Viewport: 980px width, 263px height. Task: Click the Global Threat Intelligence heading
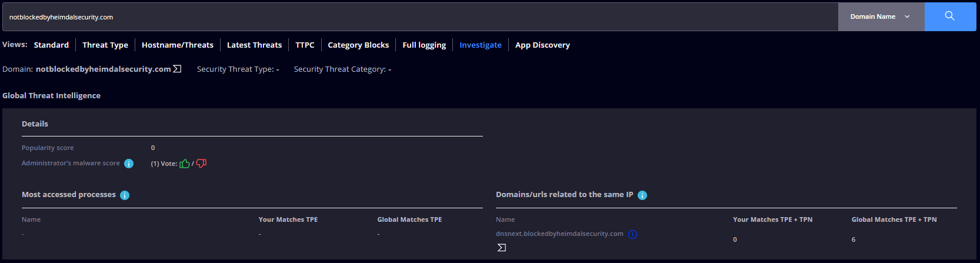click(51, 95)
